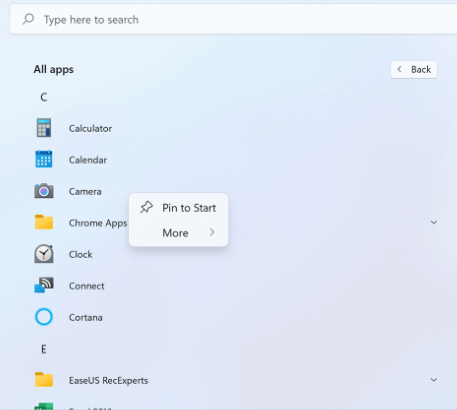This screenshot has height=410, width=457.
Task: Click the EaseUS RecExperts label
Action: tap(108, 381)
